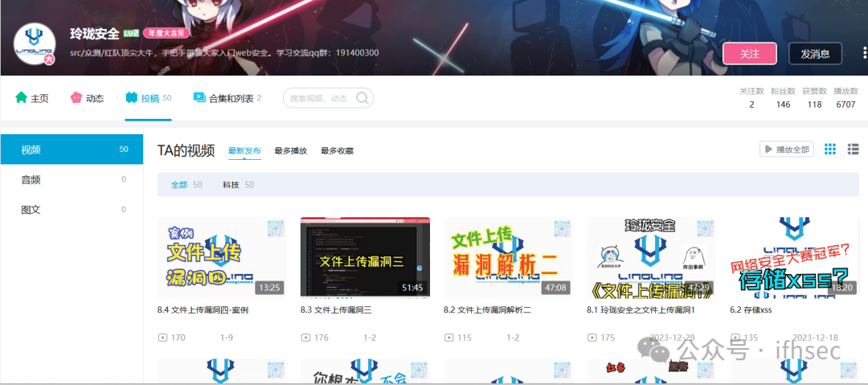Click the 合集和列表 playlist icon

pos(199,97)
